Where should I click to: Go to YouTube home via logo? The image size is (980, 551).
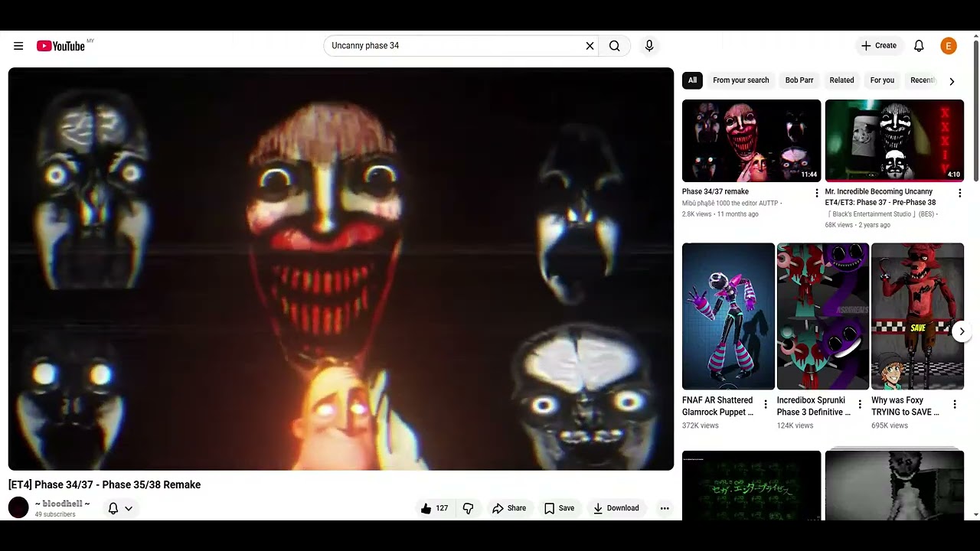coord(60,46)
